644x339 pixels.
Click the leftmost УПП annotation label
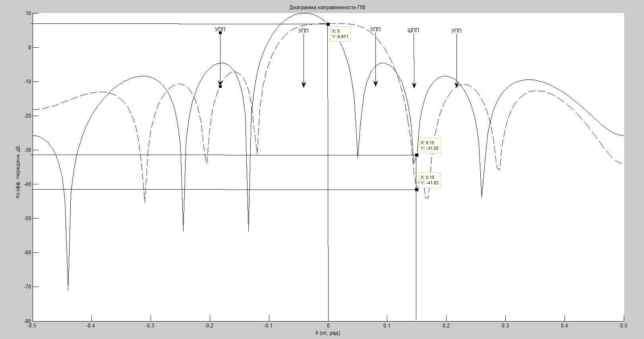coord(220,29)
